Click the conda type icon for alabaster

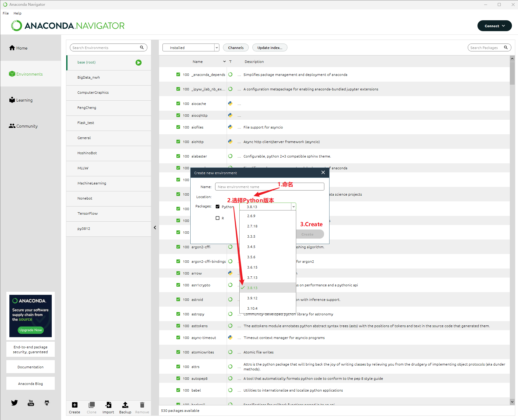pyautogui.click(x=230, y=156)
